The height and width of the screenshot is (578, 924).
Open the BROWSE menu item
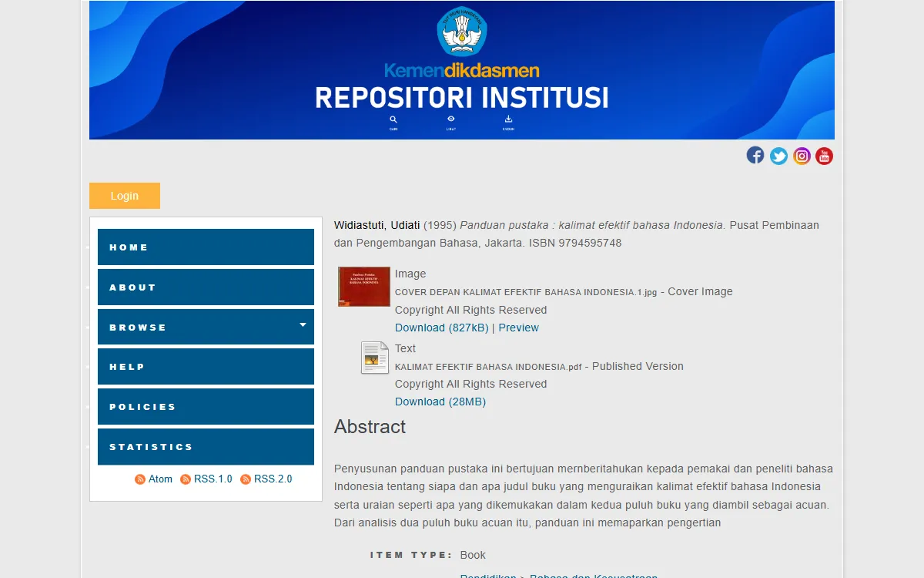(206, 328)
